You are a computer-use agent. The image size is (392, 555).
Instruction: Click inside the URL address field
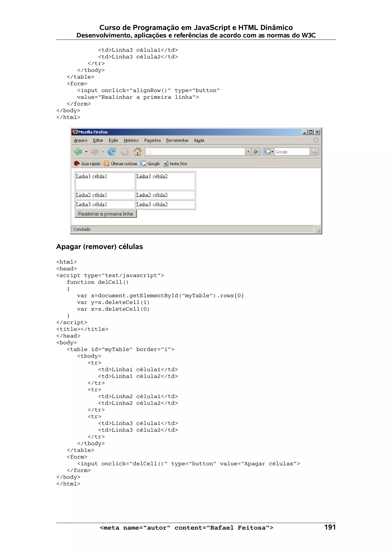[x=195, y=151]
